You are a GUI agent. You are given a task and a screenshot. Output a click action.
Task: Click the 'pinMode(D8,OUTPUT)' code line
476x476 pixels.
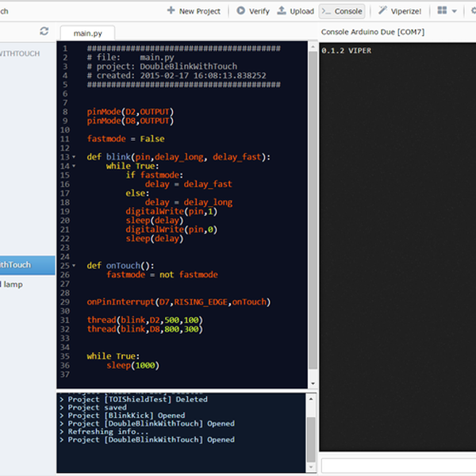130,121
